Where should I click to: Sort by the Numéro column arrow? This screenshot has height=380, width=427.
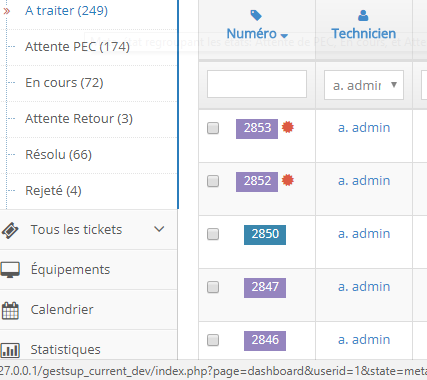pos(284,35)
